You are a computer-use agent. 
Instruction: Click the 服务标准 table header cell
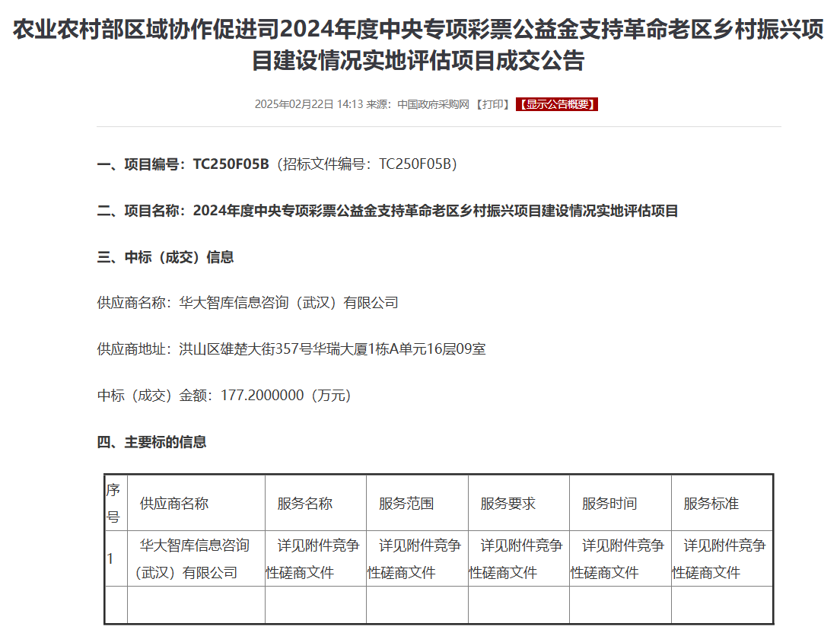722,503
